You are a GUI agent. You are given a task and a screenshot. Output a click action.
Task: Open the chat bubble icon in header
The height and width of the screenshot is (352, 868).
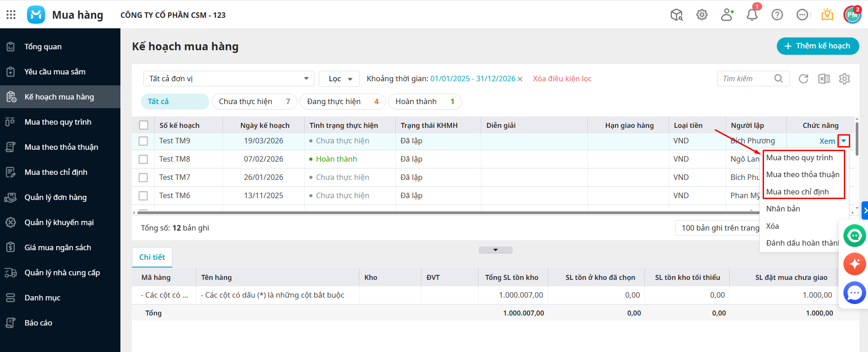(802, 15)
